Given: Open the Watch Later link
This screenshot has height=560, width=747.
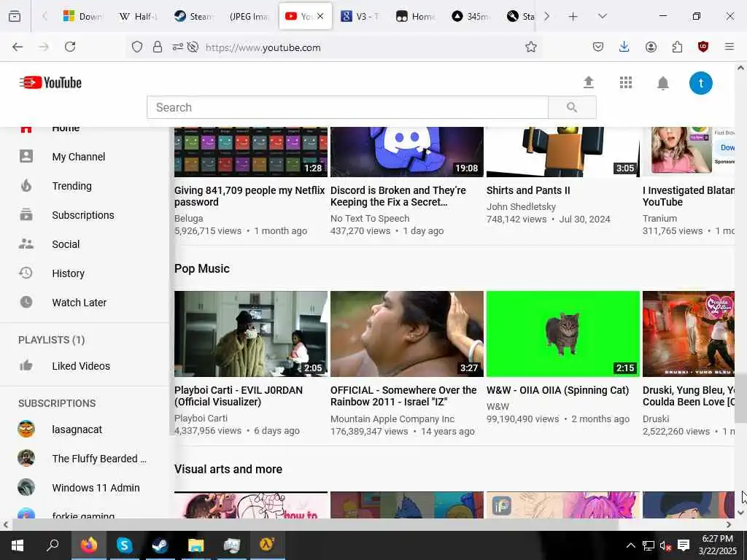Looking at the screenshot, I should [x=79, y=303].
